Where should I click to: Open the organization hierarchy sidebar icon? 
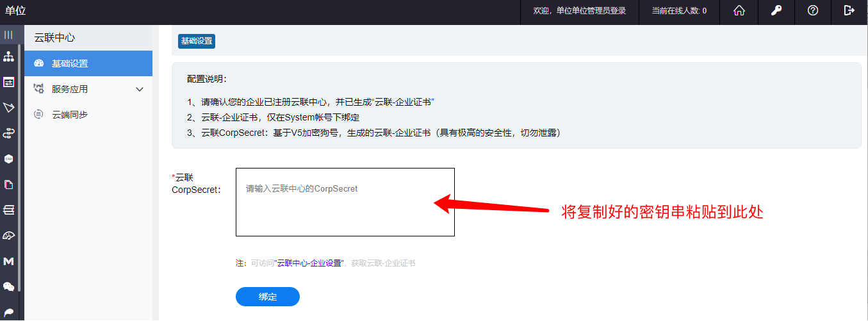pyautogui.click(x=8, y=56)
